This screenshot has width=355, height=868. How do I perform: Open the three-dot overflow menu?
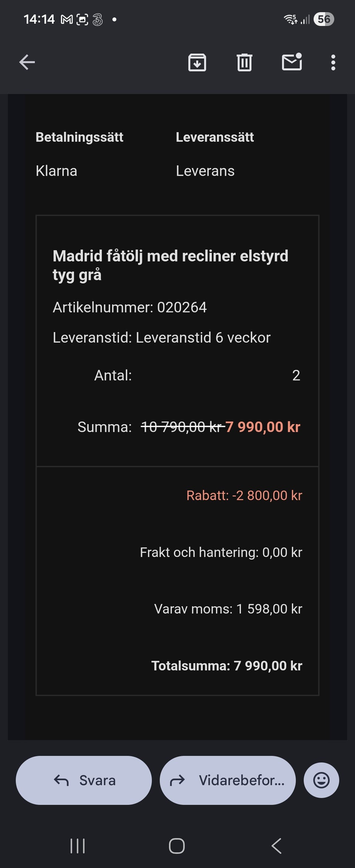click(333, 63)
